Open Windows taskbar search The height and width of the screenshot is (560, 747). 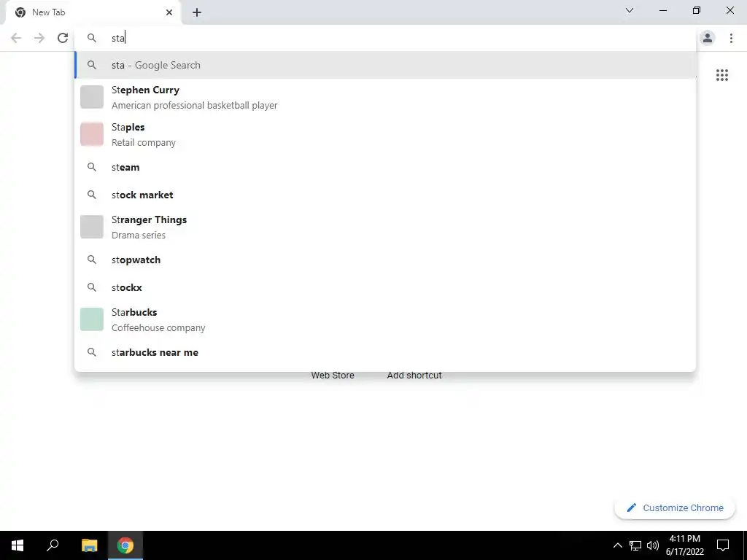53,545
